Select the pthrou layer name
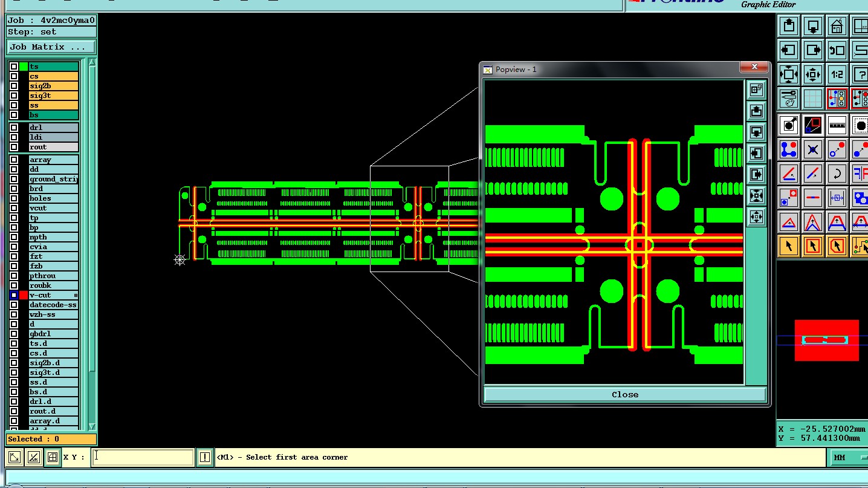Viewport: 868px width, 488px height. click(x=54, y=276)
